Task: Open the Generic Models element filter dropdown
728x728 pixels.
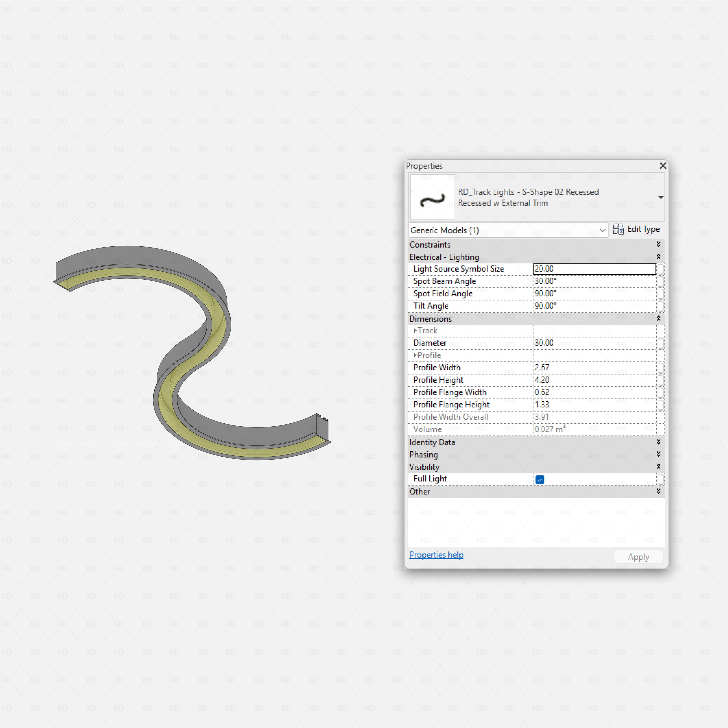Action: tap(602, 230)
